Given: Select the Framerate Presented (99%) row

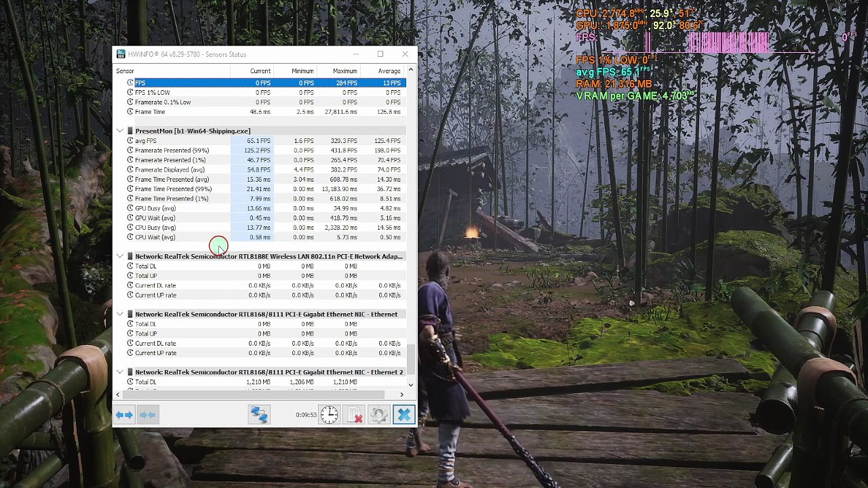Looking at the screenshot, I should 265,150.
